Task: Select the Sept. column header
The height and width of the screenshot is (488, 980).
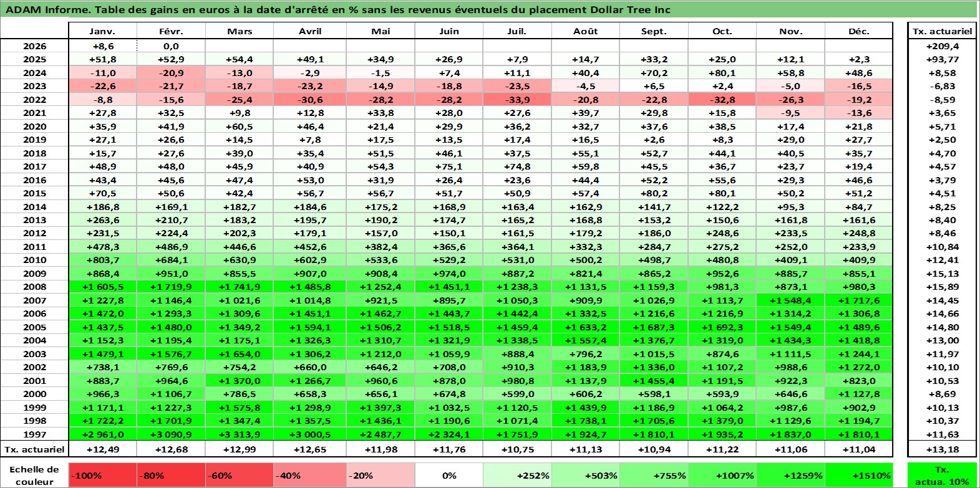Action: pyautogui.click(x=654, y=31)
